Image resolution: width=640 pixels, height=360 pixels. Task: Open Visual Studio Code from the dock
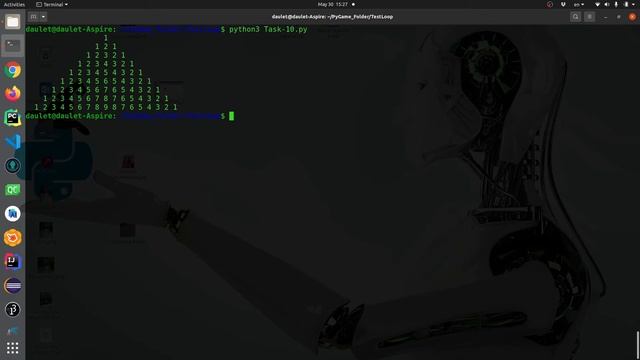(x=13, y=142)
